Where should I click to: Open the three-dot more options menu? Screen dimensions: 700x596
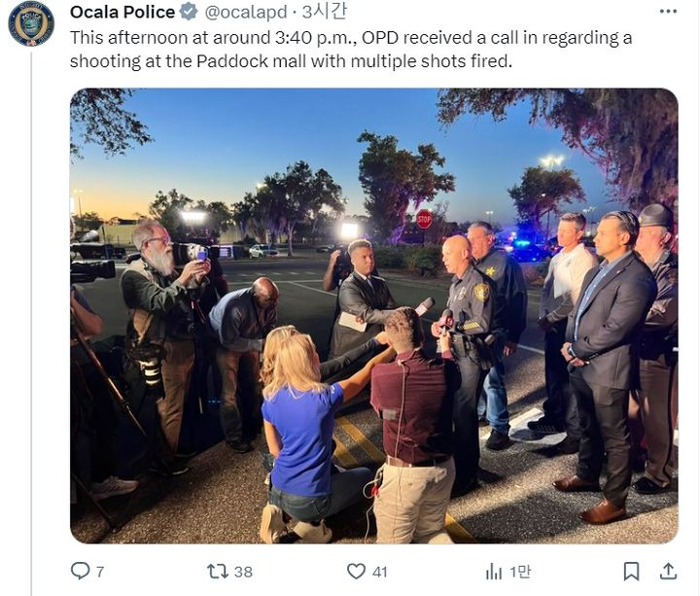668,11
